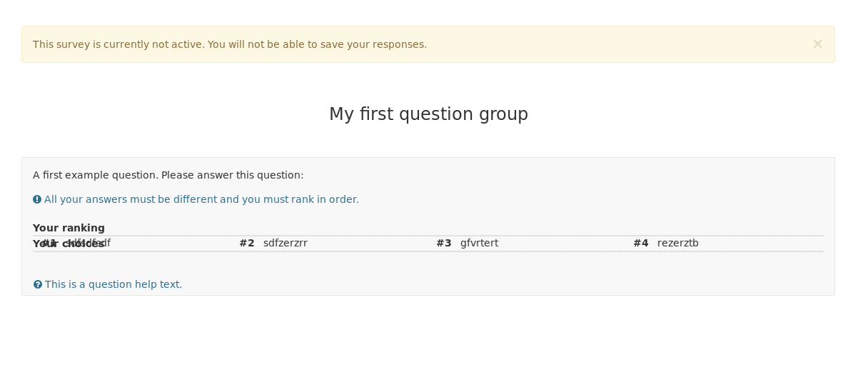Click 'All your answers must be different' tip
Image resolution: width=868 pixels, height=380 pixels.
[x=201, y=200]
